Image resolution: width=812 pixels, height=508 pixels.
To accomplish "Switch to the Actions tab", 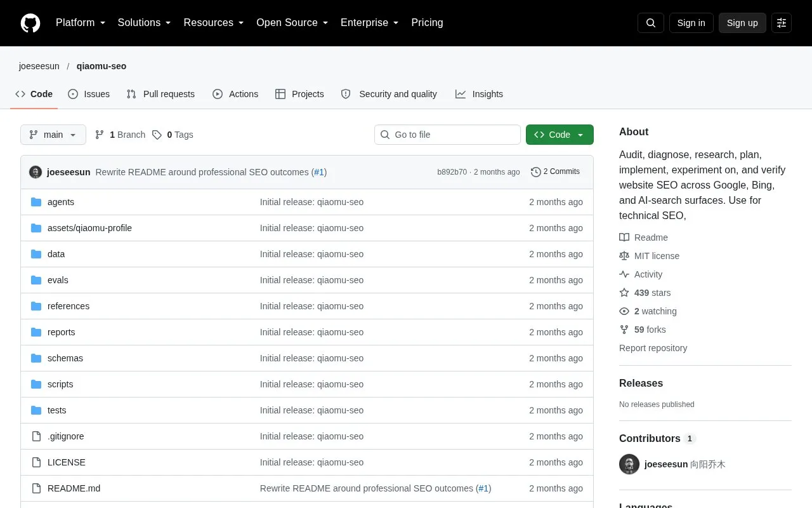I will (235, 94).
